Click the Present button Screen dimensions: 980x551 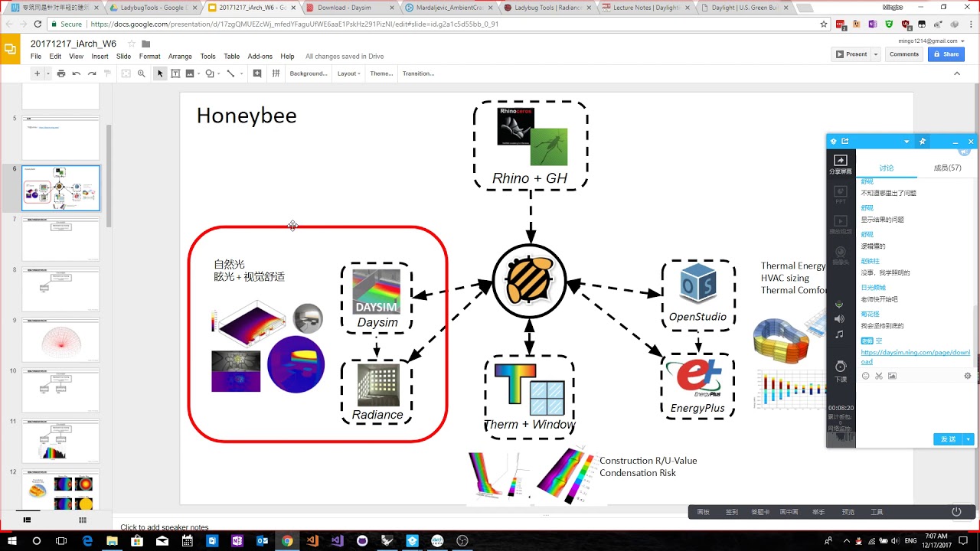(x=851, y=54)
